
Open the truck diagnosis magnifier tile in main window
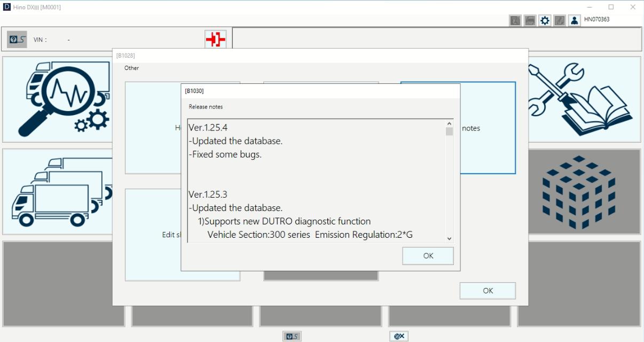tap(58, 99)
